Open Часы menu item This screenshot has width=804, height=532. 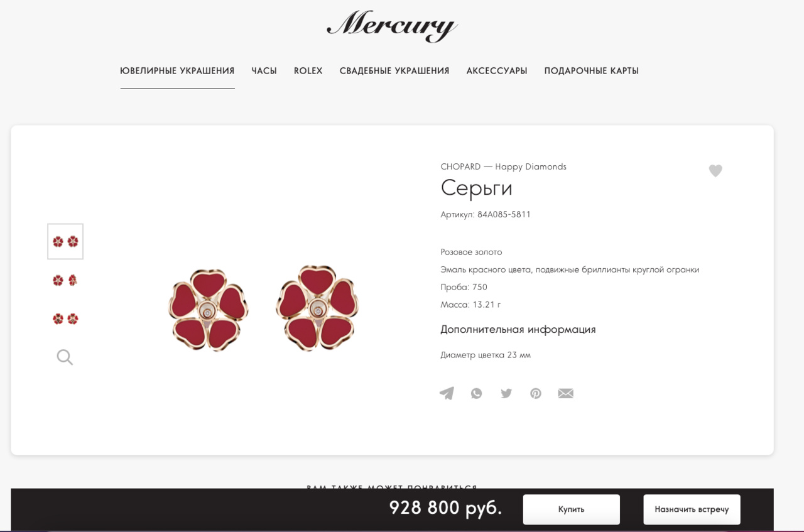click(264, 71)
